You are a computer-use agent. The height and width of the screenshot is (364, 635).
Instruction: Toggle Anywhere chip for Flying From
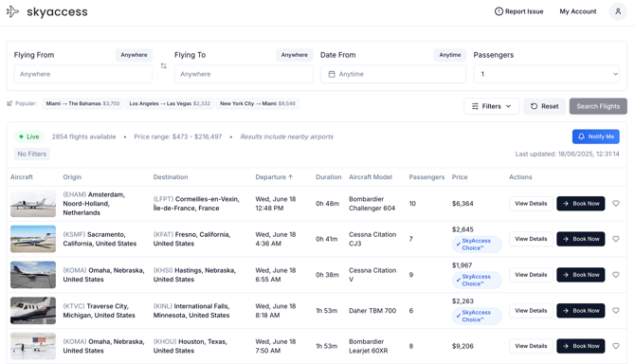tap(134, 55)
